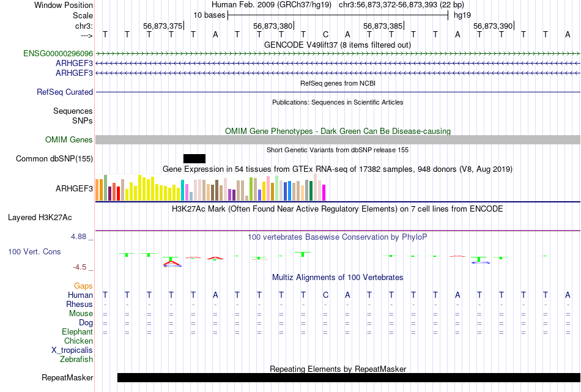Click the Scale track label
Screen dimensions: 581x392
(83, 15)
